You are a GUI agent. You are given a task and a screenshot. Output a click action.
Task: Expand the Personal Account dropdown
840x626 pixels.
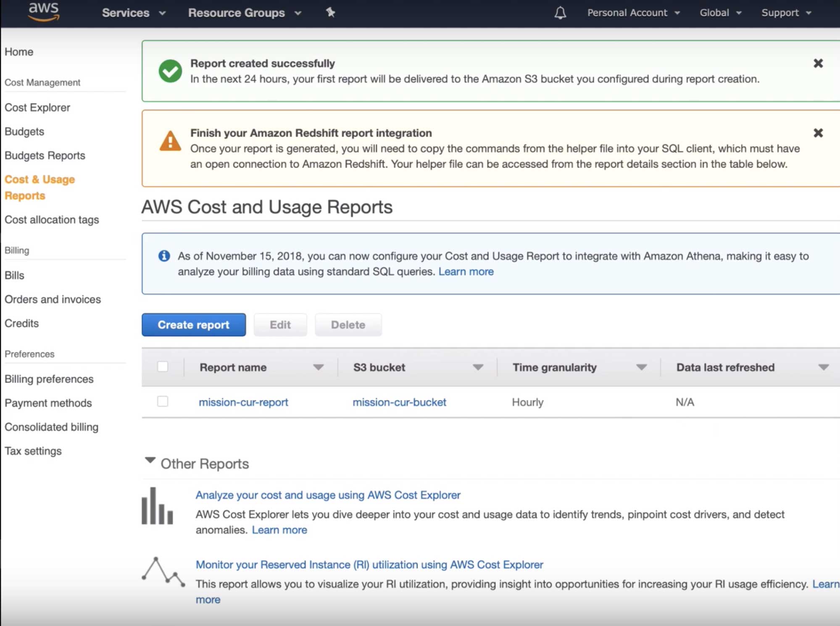pos(633,13)
